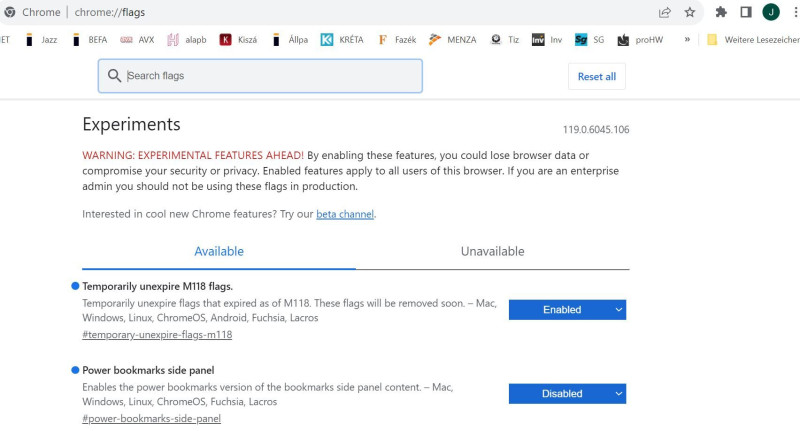Open the Enabled dropdown for unexpire M118 flags

[x=567, y=310]
